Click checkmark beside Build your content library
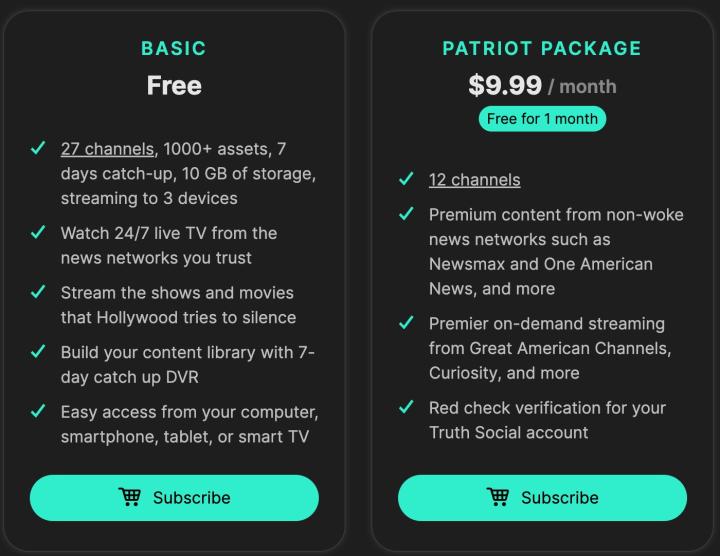The height and width of the screenshot is (556, 720). tap(38, 351)
